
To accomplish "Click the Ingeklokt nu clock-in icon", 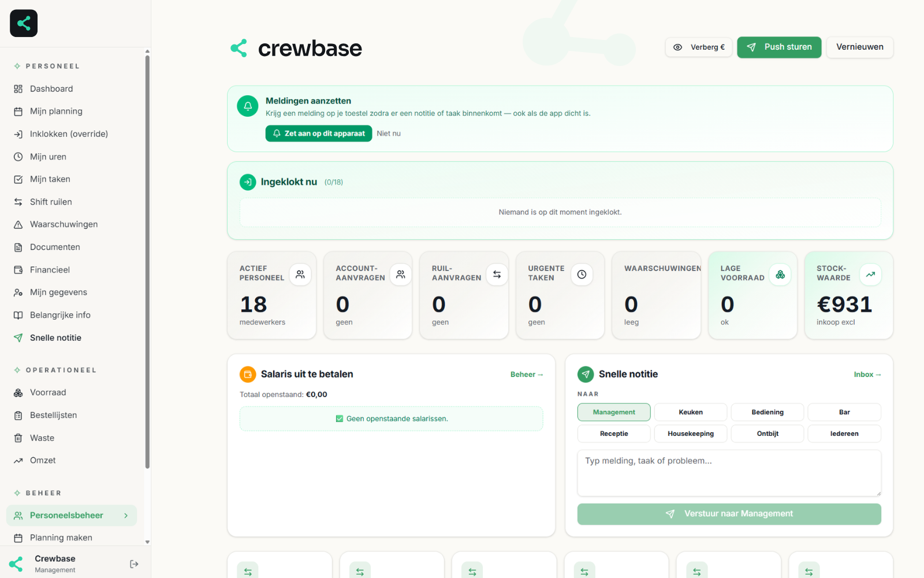I will [x=248, y=182].
